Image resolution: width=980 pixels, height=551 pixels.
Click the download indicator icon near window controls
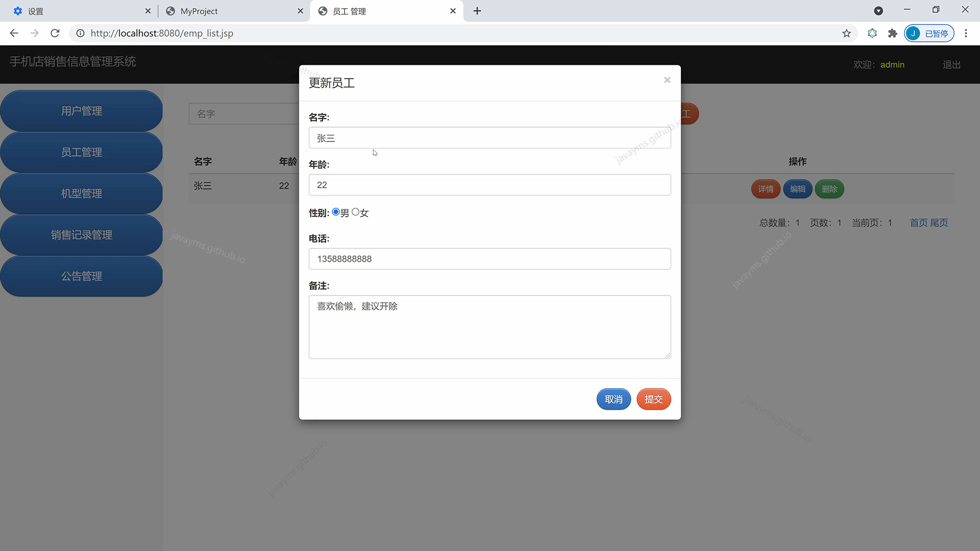tap(879, 11)
